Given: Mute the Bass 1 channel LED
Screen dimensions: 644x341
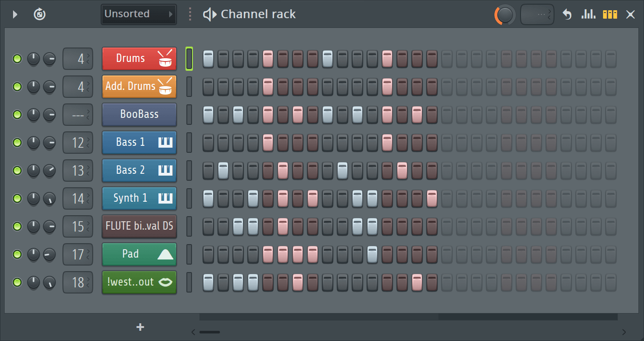Looking at the screenshot, I should [17, 143].
